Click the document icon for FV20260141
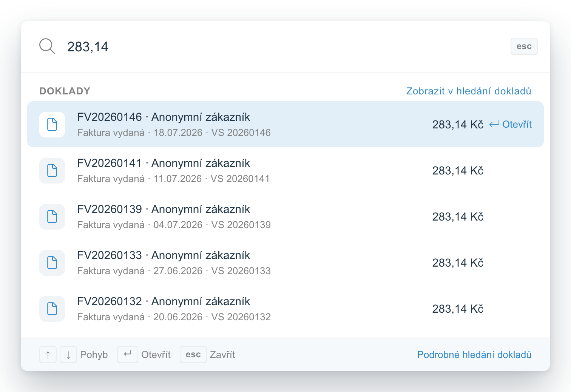Screen dimensions: 571x392 pyautogui.click(x=52, y=170)
